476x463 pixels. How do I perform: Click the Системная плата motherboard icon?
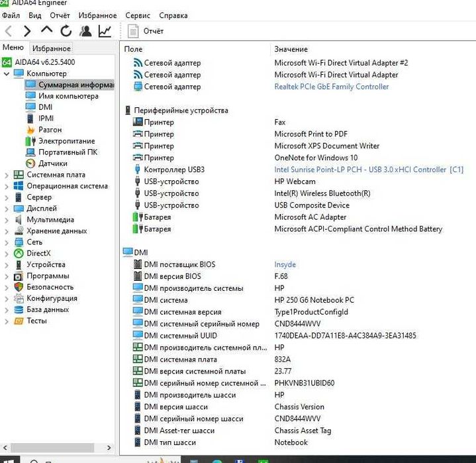click(19, 175)
